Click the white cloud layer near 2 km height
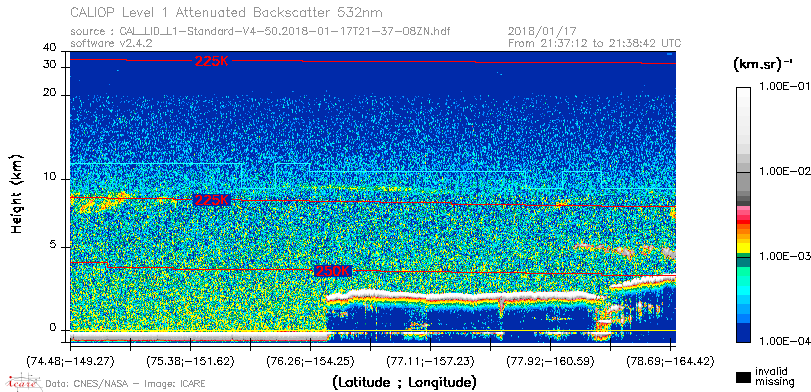This screenshot has height=392, width=811. [x=462, y=296]
